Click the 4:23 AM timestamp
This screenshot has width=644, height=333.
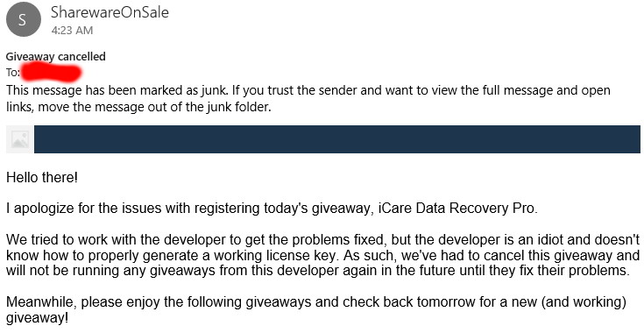coord(72,31)
